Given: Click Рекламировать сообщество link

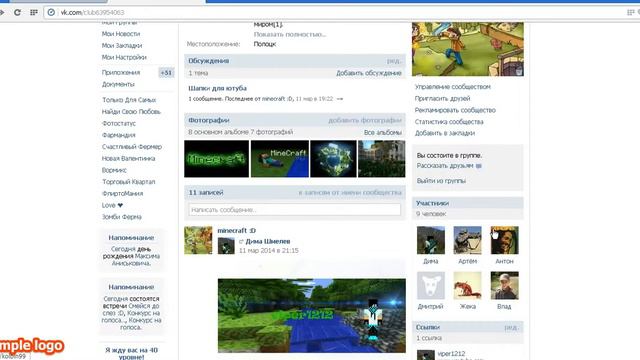Looking at the screenshot, I should [455, 110].
